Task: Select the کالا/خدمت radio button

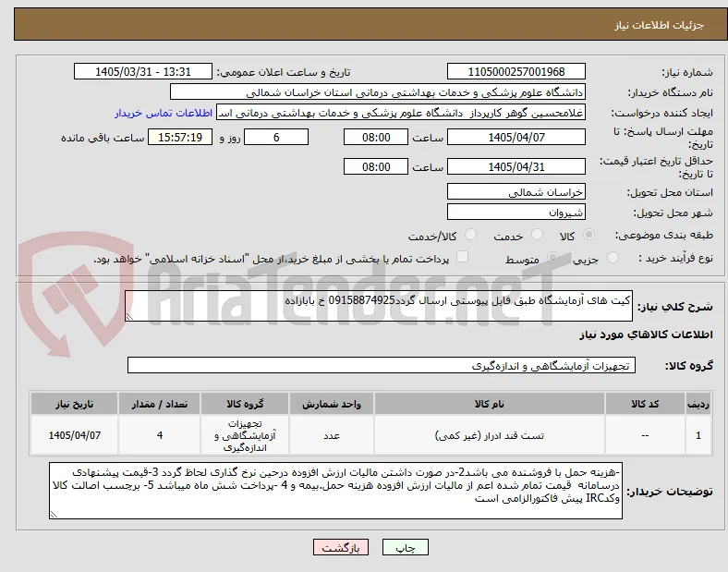Action: click(x=471, y=235)
